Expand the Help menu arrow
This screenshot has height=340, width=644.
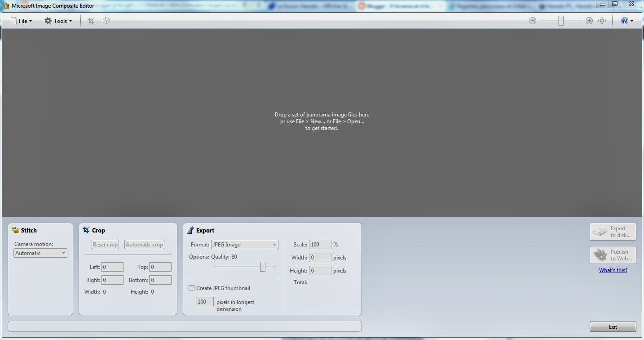point(632,20)
